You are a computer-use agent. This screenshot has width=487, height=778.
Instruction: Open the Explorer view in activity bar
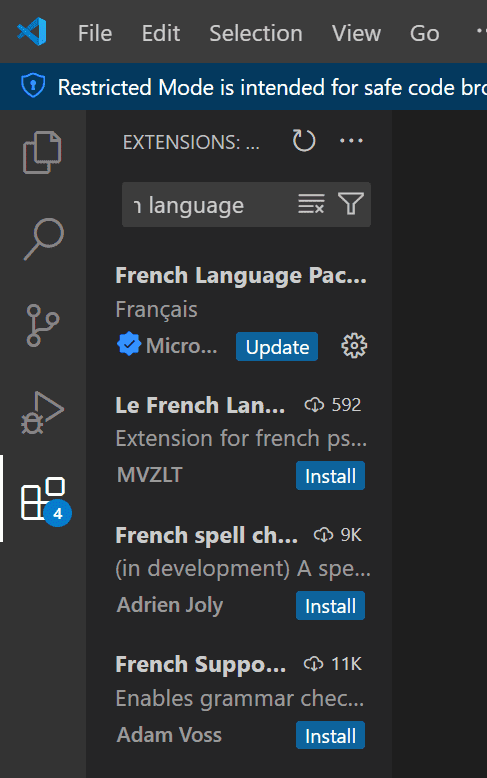coord(42,152)
